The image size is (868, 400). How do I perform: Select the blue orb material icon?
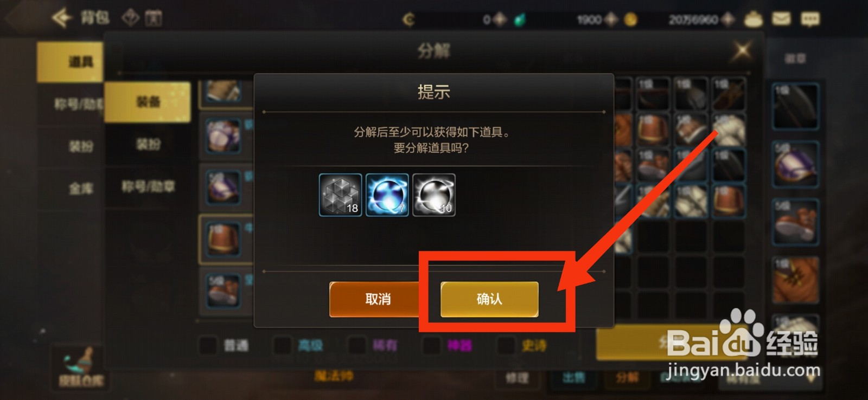click(x=387, y=195)
